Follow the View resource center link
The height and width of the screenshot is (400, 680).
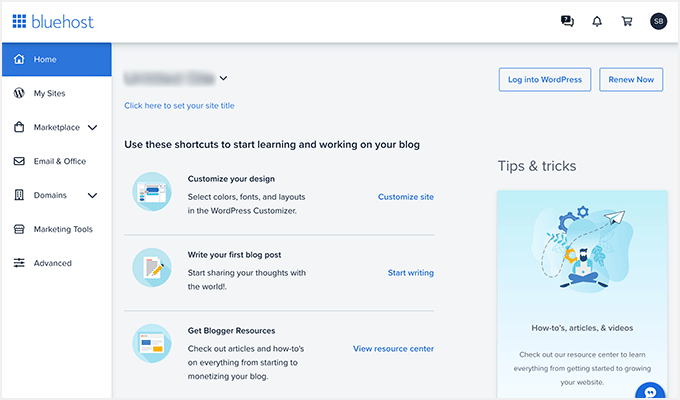click(393, 348)
